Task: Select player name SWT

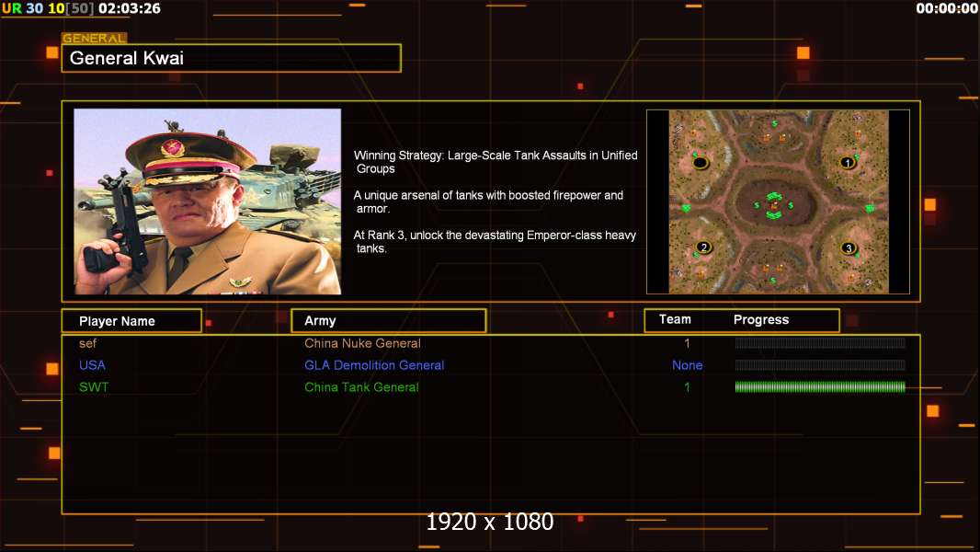Action: (94, 387)
